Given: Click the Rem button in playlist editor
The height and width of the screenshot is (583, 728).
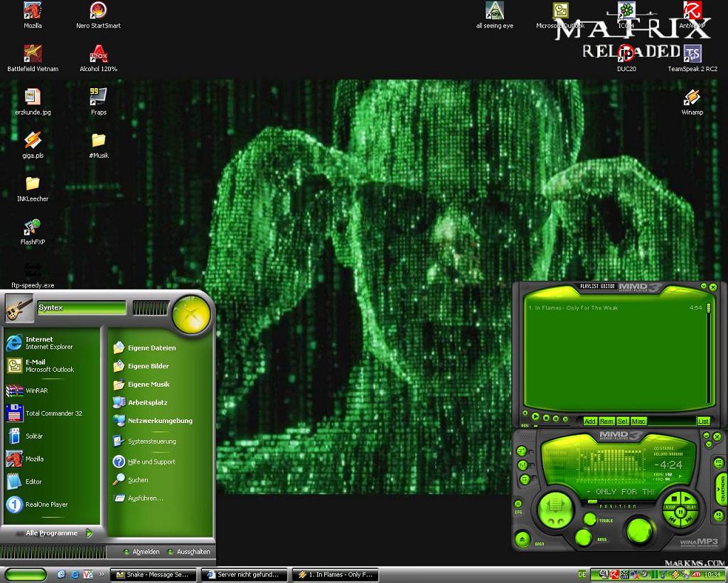Looking at the screenshot, I should coord(606,421).
